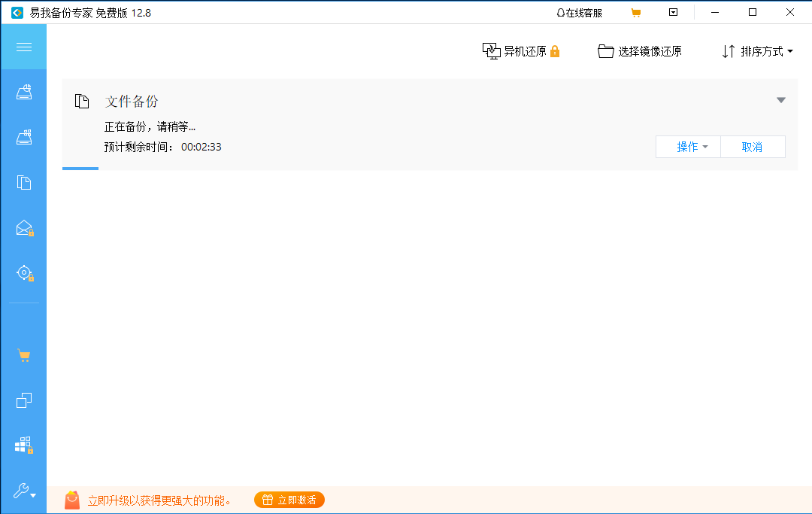Click 在线客服 online support
812x514 pixels.
pyautogui.click(x=579, y=13)
